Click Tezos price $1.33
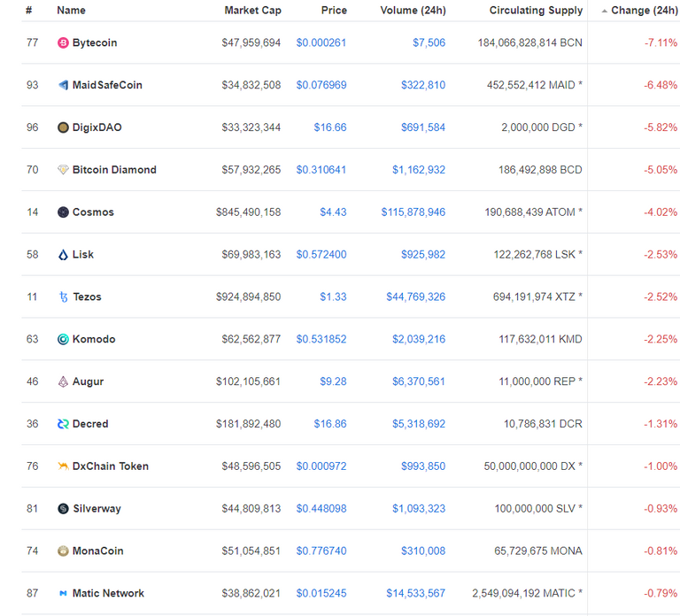This screenshot has width=680, height=616. tap(333, 297)
